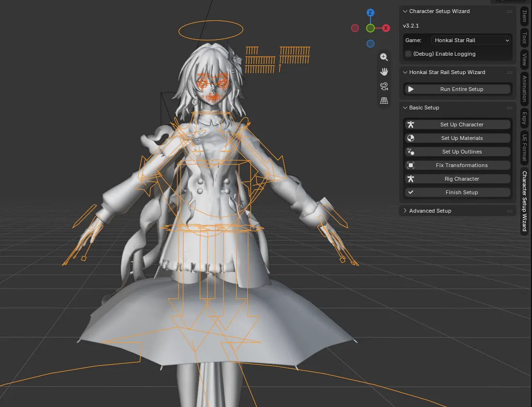Collapse the Honkai Star Rail Setup Wizard panel
This screenshot has width=532, height=407.
click(405, 72)
